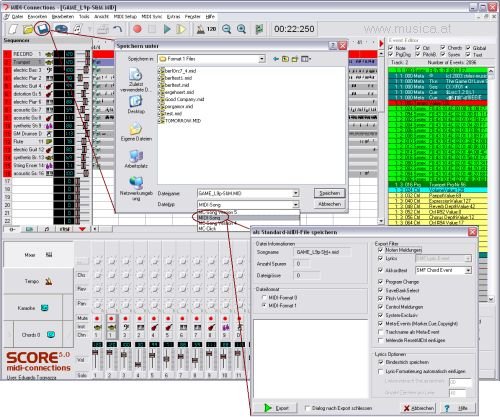Toggle System Exclusiv checkbox
Image resolution: width=500 pixels, height=417 pixels.
(381, 315)
